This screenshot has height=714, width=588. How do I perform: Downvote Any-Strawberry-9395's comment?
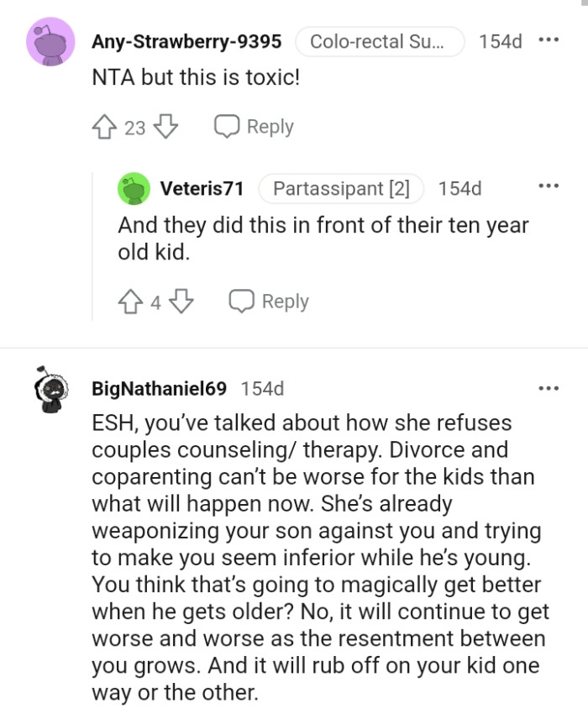165,126
